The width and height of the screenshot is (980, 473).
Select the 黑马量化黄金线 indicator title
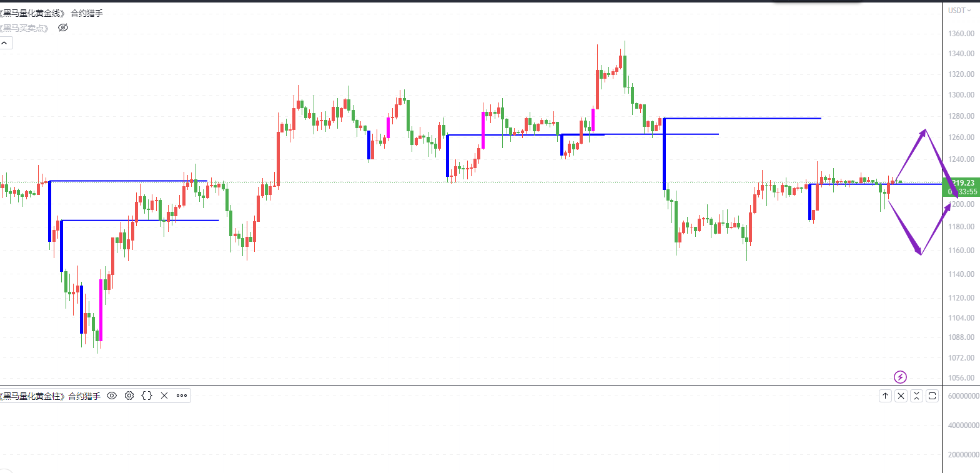tap(32, 13)
